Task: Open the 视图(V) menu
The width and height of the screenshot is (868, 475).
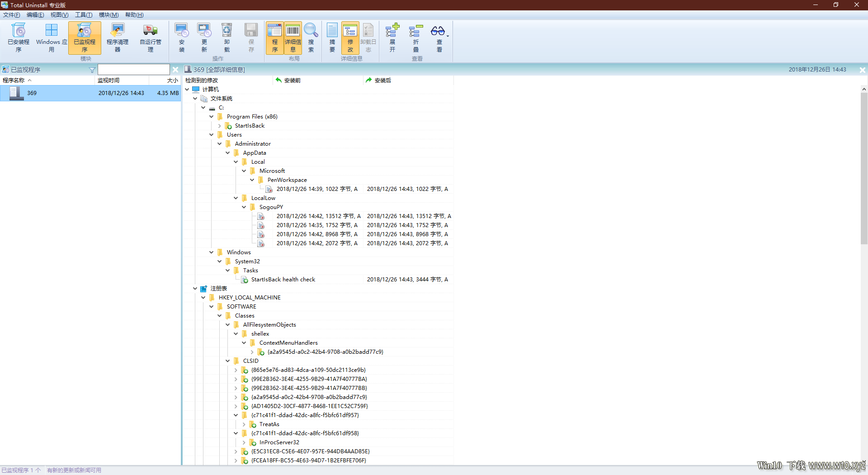Action: 59,15
